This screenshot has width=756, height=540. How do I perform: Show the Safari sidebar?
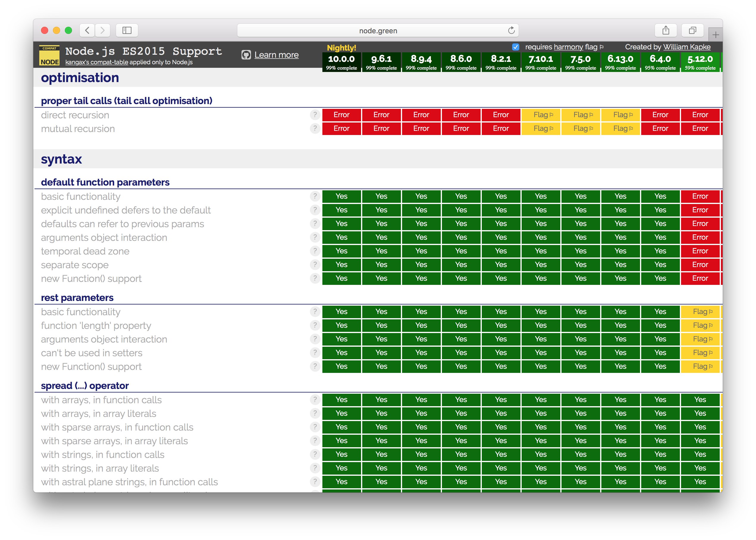point(127,31)
